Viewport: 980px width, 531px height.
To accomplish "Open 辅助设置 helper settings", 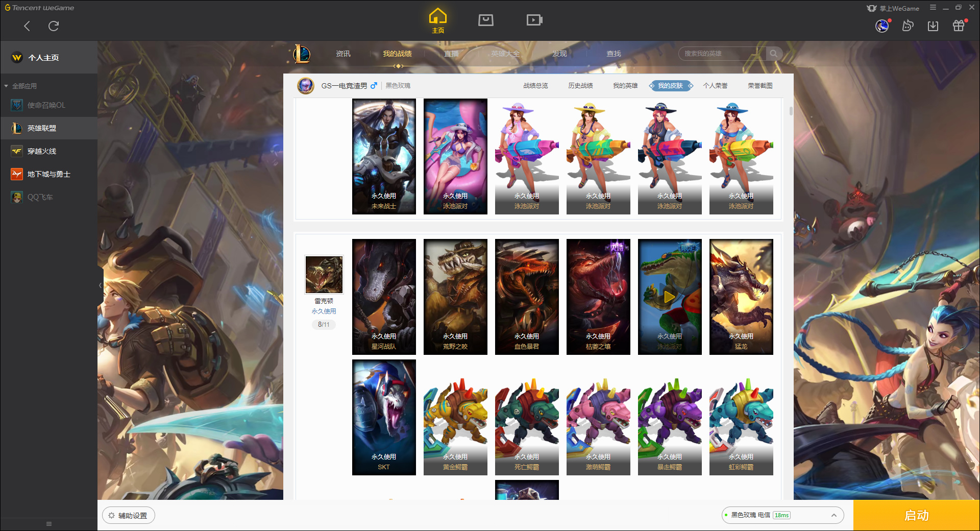I will pyautogui.click(x=128, y=516).
